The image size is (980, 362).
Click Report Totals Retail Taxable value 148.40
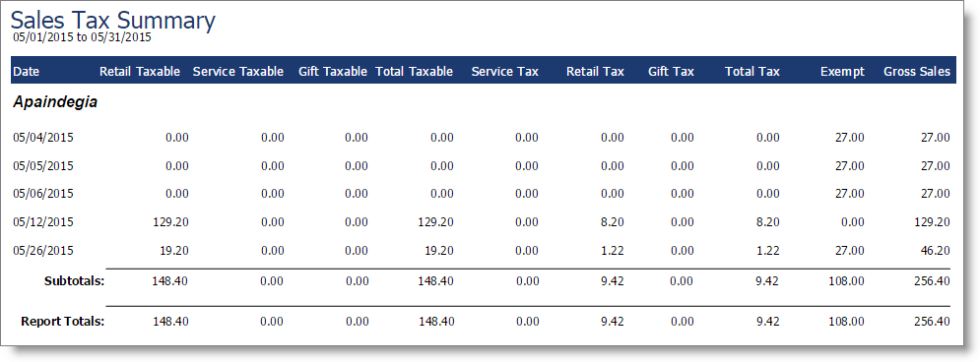pos(170,322)
